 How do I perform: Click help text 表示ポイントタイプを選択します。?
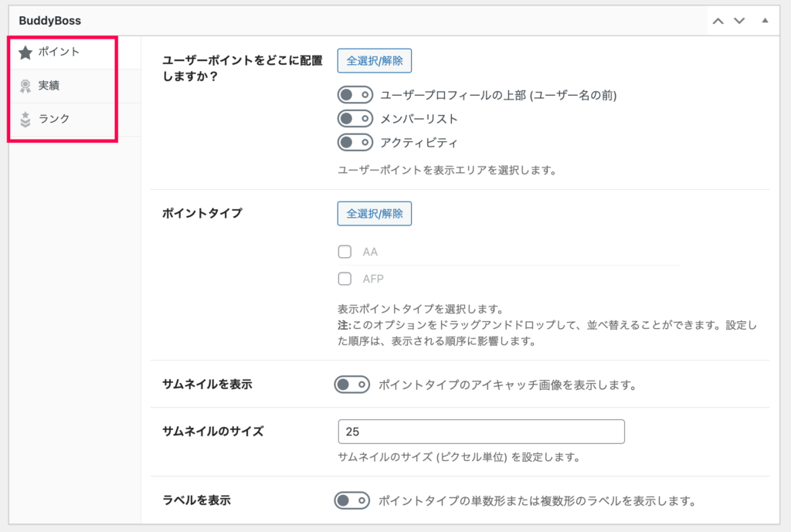tap(420, 309)
